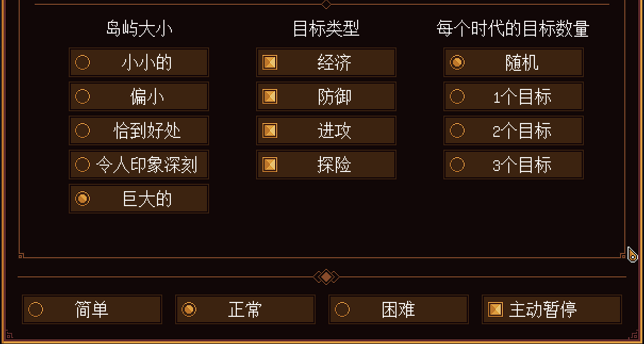Set difficulty to 简单
644x344 pixels.
(x=92, y=309)
